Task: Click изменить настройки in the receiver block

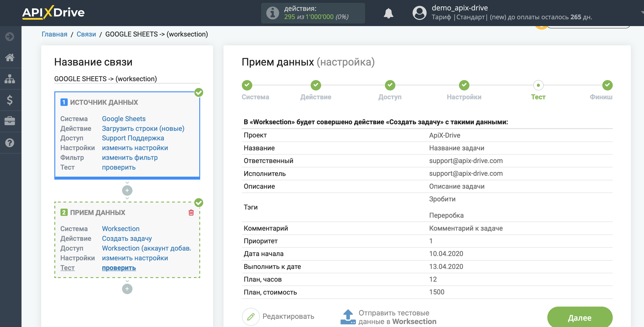Action: click(135, 258)
